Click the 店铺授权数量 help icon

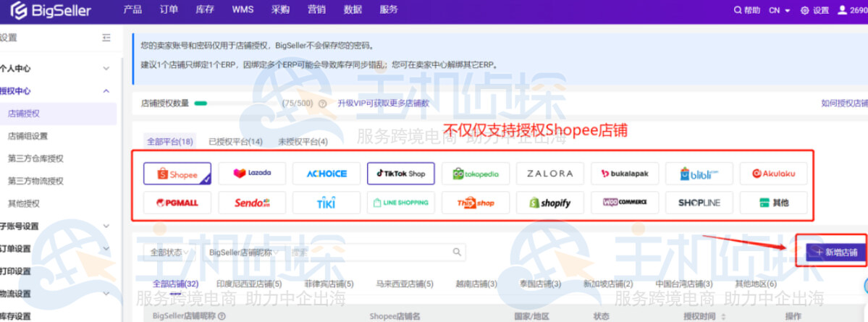pyautogui.click(x=322, y=103)
